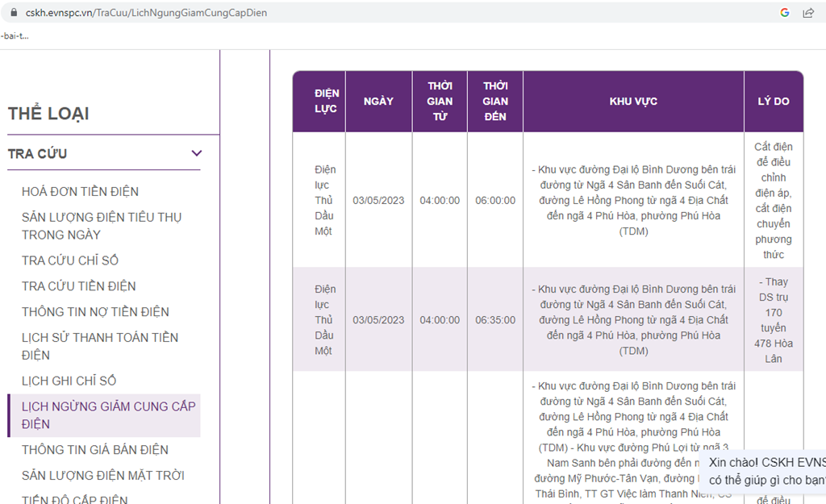Click the THỂ LOẠI heading
Viewport: 826px width, 504px height.
[48, 113]
